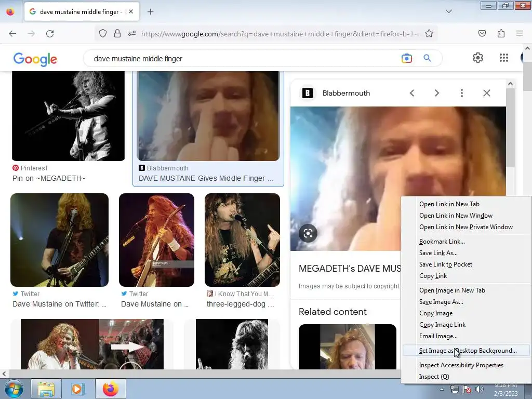This screenshot has height=399, width=532.
Task: Choose Copy Image Link
Action: tap(442, 325)
